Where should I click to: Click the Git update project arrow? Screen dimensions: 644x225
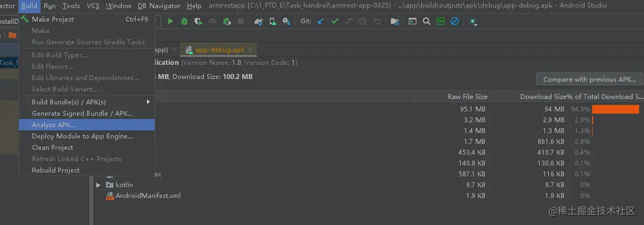321,21
